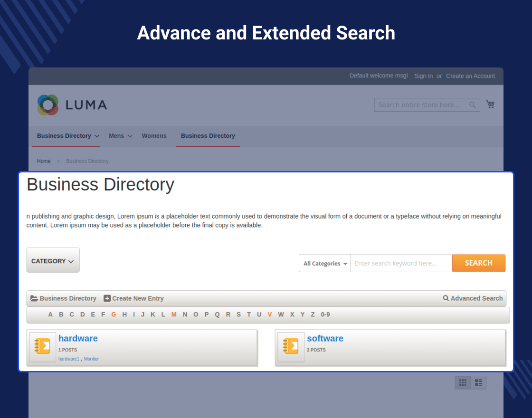Screen dimensions: 532x418
Task: Open the shopping cart icon
Action: [x=490, y=104]
